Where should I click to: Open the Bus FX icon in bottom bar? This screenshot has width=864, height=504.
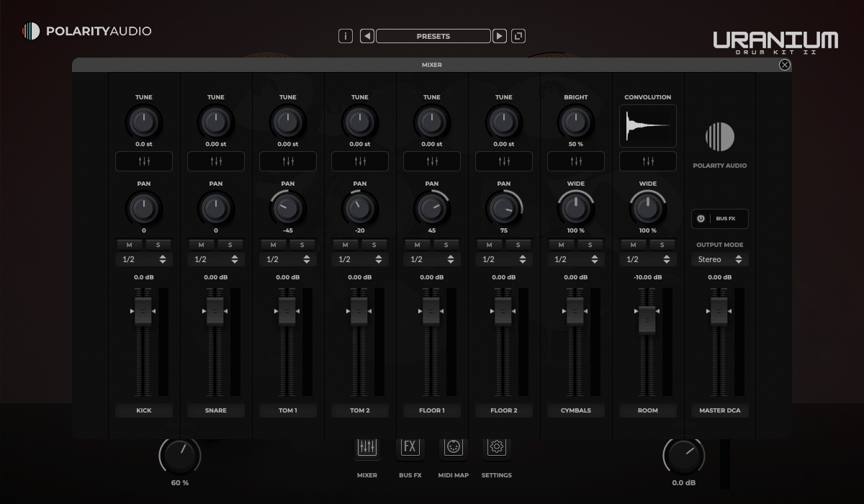click(x=410, y=447)
